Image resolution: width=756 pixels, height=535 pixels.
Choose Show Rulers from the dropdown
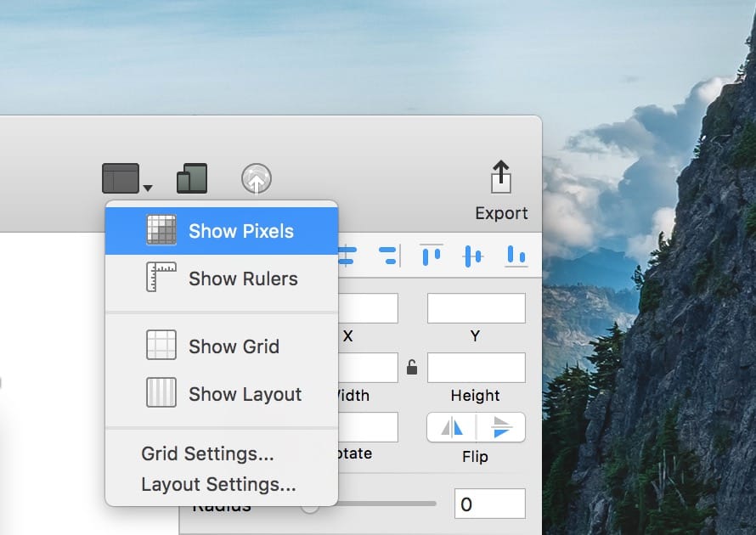coord(222,279)
